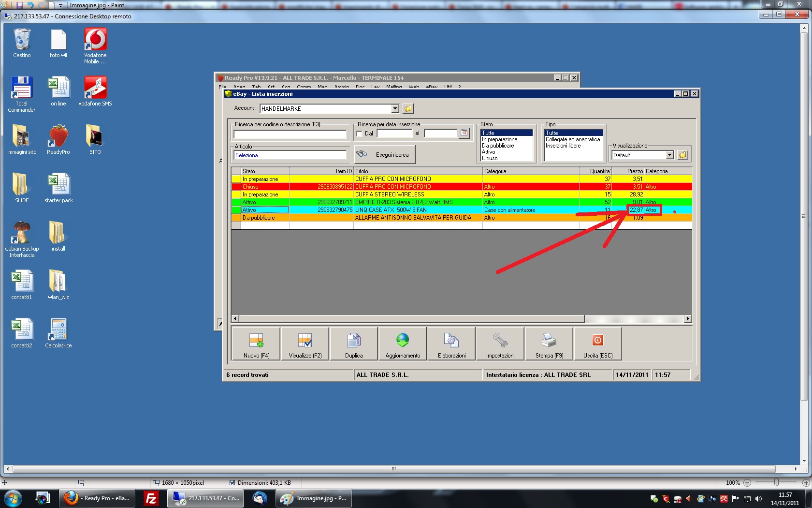812x508 pixels.
Task: Open the SITO desktop folder
Action: point(95,139)
